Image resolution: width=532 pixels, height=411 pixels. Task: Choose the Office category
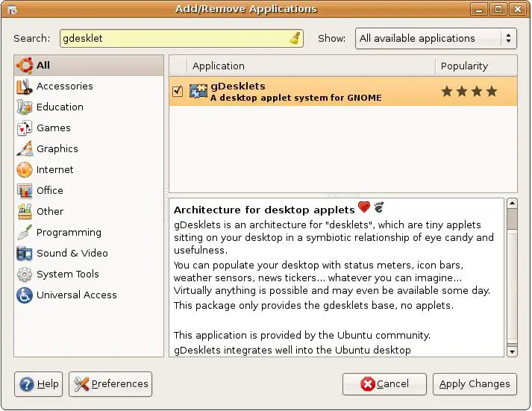click(x=49, y=191)
